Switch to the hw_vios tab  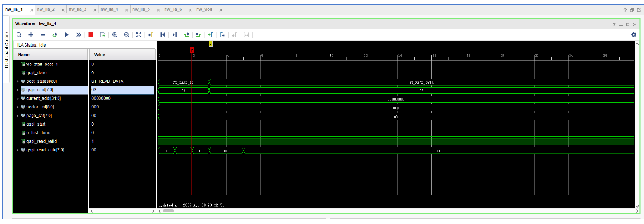204,9
